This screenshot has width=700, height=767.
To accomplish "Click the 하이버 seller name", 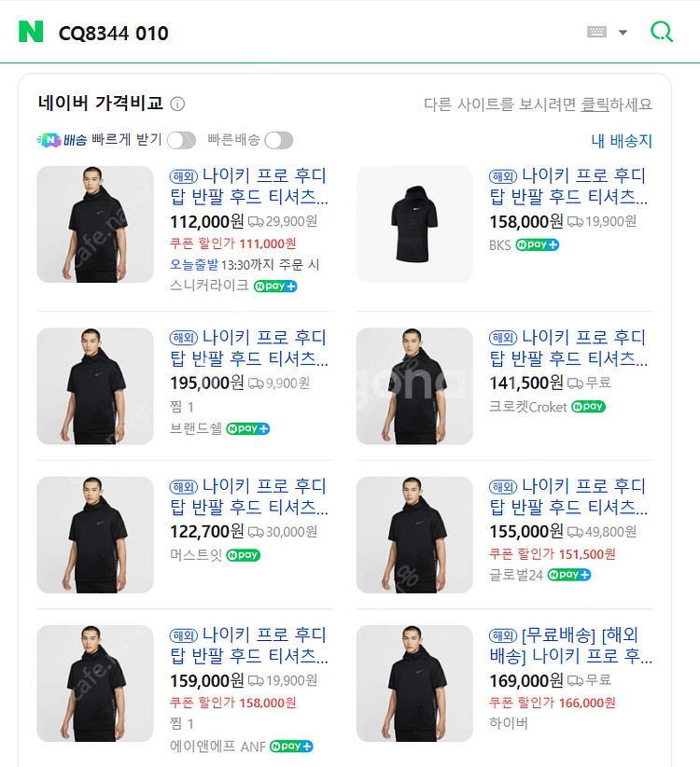I will coord(509,723).
